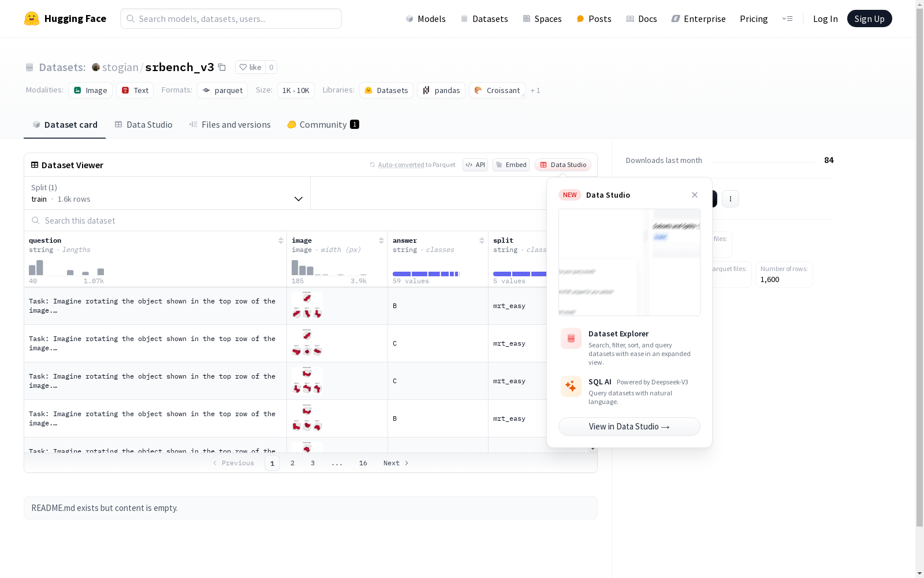Sort the question column

point(281,240)
